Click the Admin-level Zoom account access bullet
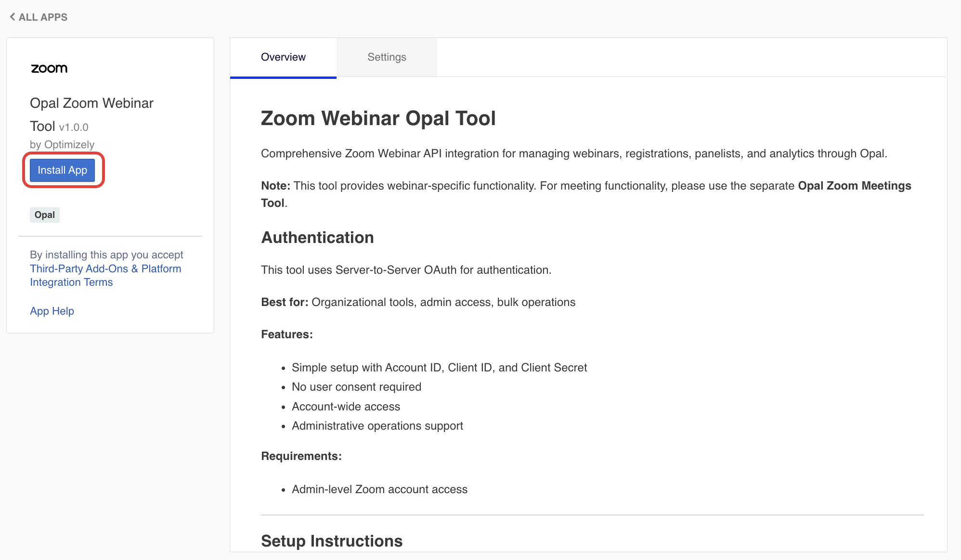 coord(379,489)
